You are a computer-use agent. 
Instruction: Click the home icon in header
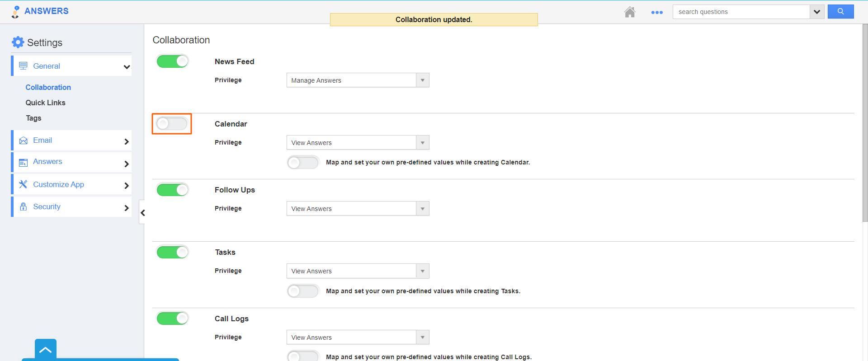tap(630, 12)
